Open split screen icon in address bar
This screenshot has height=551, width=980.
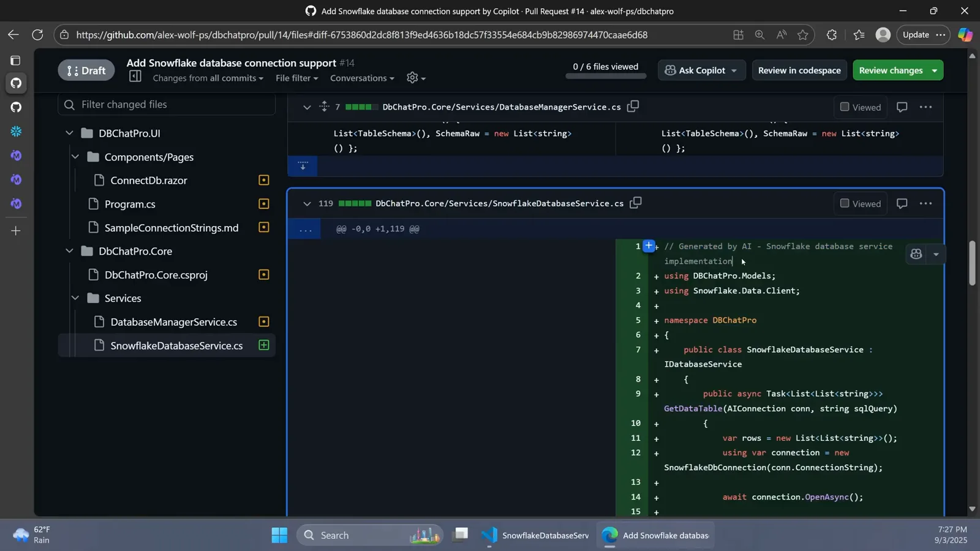pos(738,35)
